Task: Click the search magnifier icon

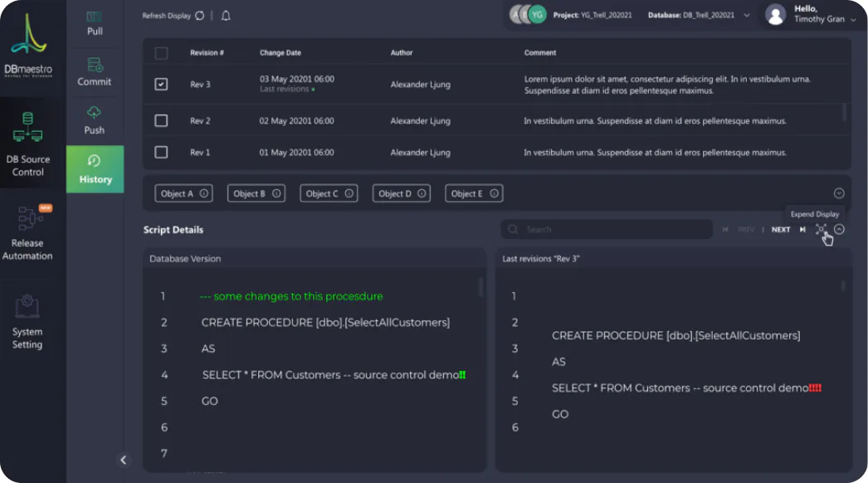Action: (513, 229)
